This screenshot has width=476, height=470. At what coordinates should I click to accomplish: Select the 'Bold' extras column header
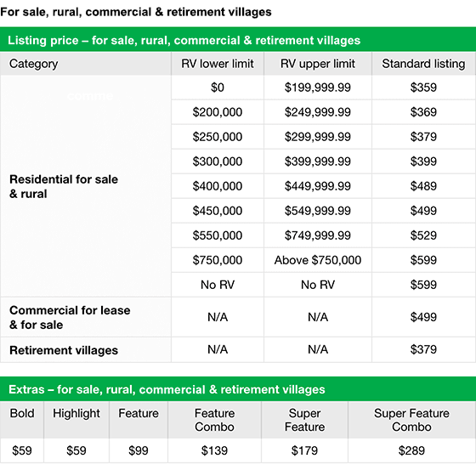(x=22, y=413)
